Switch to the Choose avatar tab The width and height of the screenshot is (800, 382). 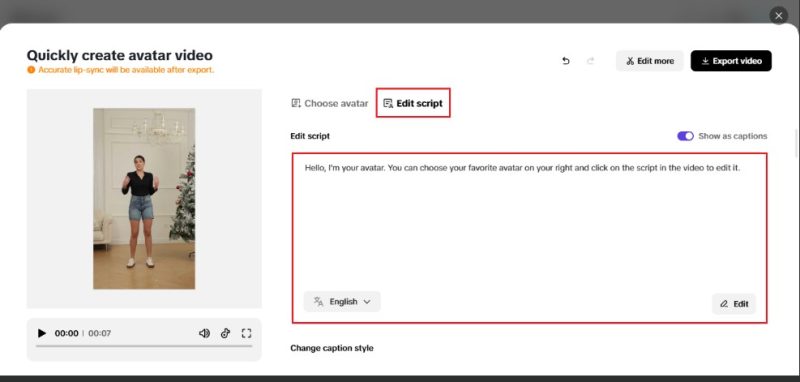[330, 104]
